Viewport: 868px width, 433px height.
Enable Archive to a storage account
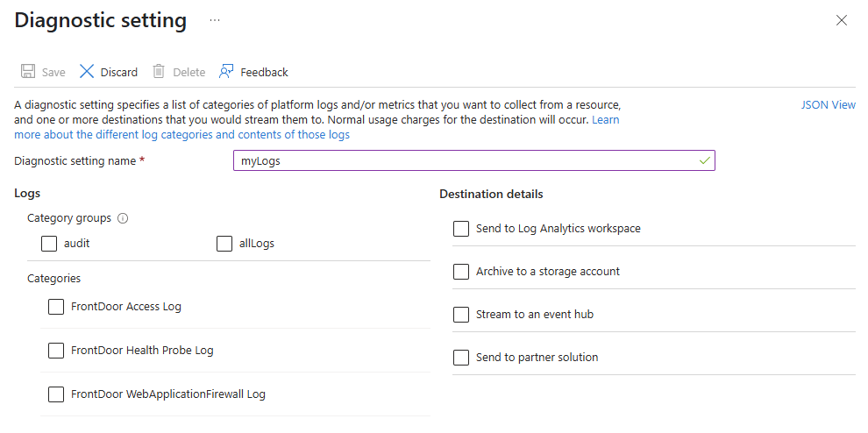pos(461,272)
